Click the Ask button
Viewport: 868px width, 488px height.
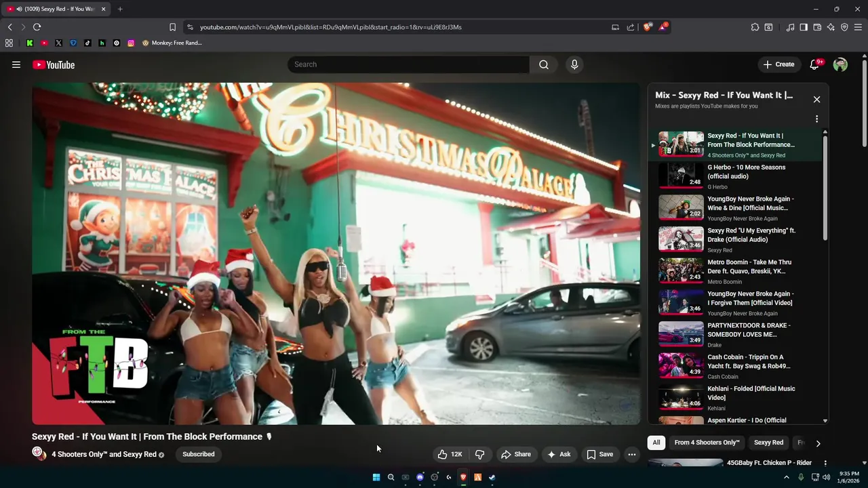[559, 454]
